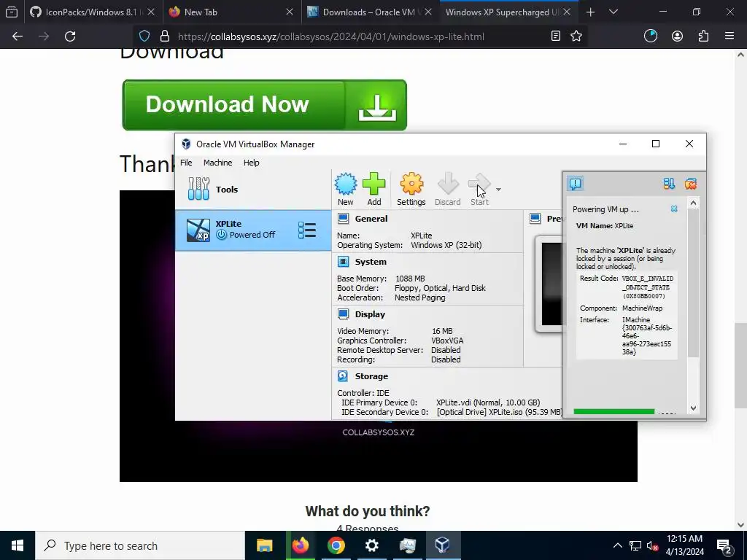Select Tools in VirtualBox sidebar
The width and height of the screenshot is (747, 560).
tap(253, 189)
